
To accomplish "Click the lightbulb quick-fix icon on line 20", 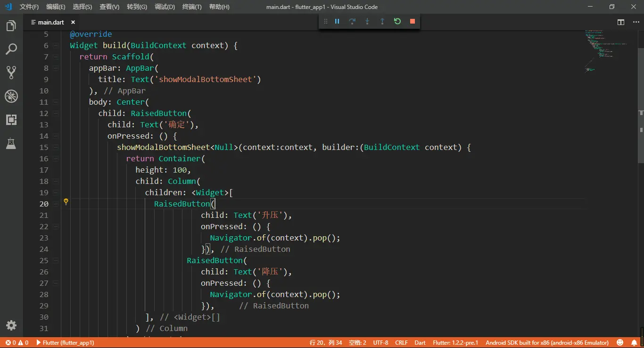I will [x=66, y=202].
